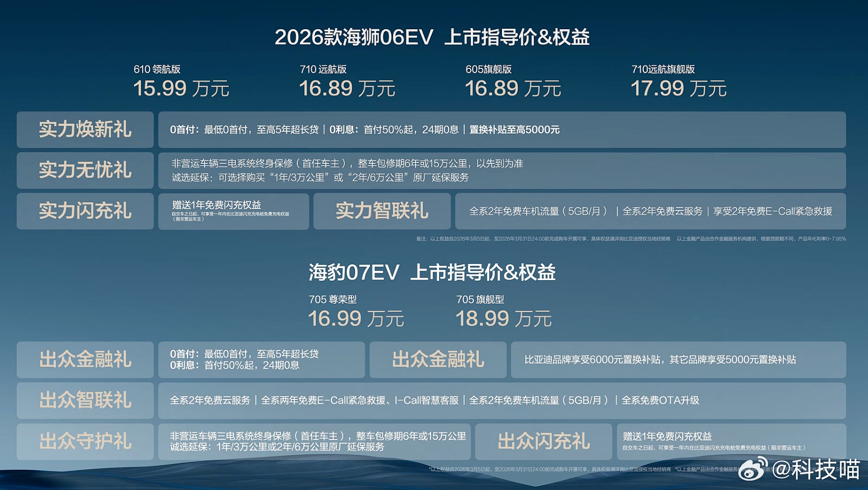Select the '610 领航版' trim label

tap(157, 69)
